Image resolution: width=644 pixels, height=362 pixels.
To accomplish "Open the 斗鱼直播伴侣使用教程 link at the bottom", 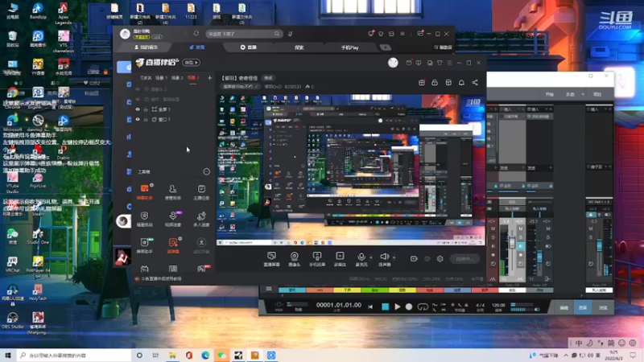I will point(161,278).
